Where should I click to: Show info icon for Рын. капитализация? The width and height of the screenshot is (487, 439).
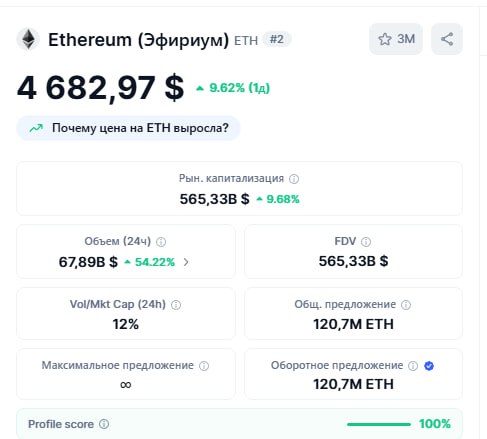click(x=294, y=179)
